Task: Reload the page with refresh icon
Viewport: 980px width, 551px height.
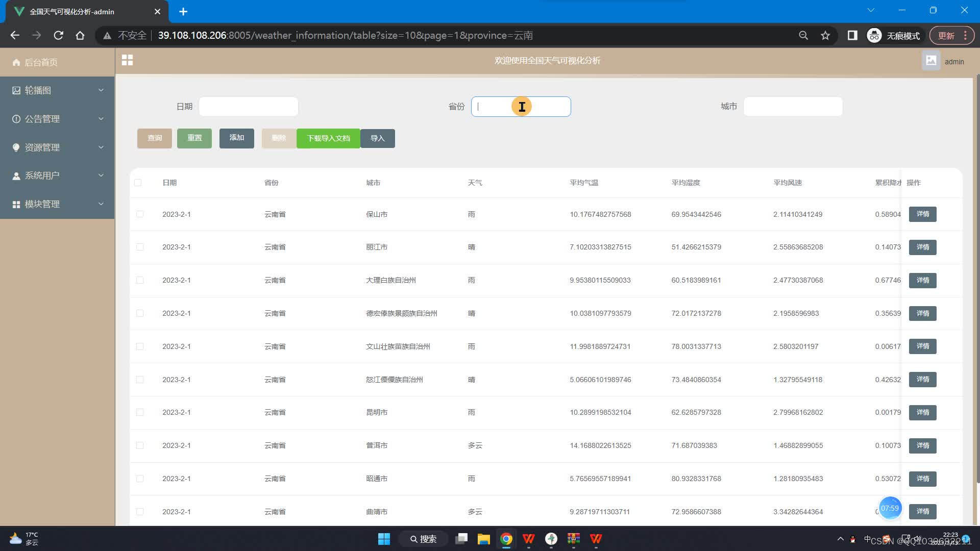Action: (58, 35)
